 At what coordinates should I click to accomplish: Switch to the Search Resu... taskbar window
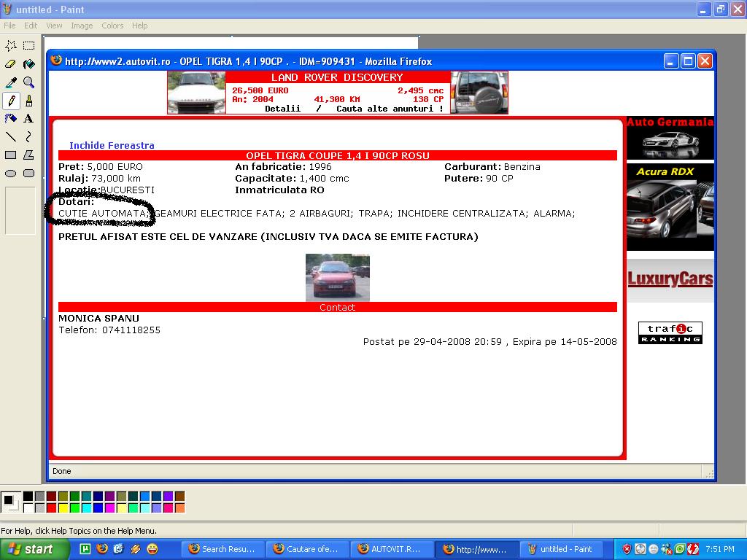tap(222, 549)
